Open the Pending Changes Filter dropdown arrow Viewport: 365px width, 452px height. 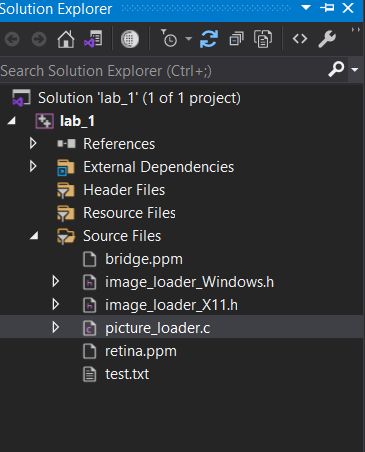(189, 39)
